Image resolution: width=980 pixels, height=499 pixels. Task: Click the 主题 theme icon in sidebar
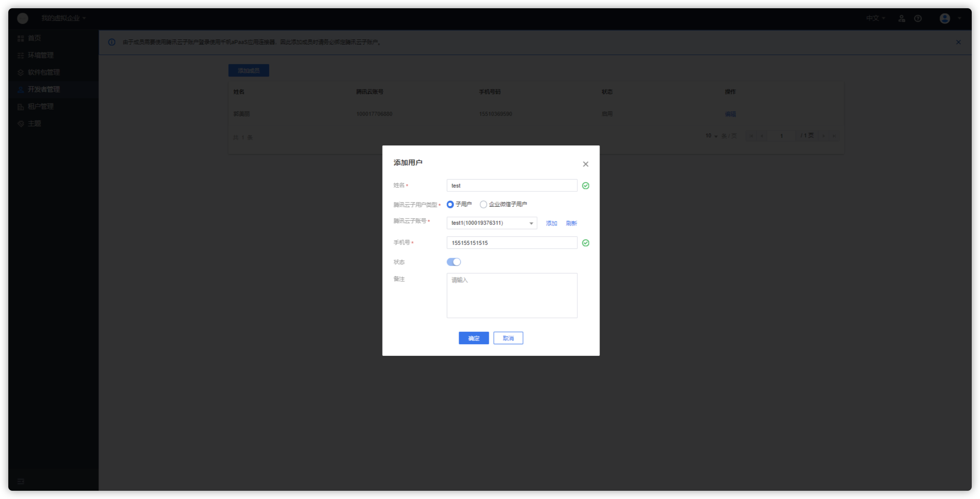pyautogui.click(x=21, y=124)
